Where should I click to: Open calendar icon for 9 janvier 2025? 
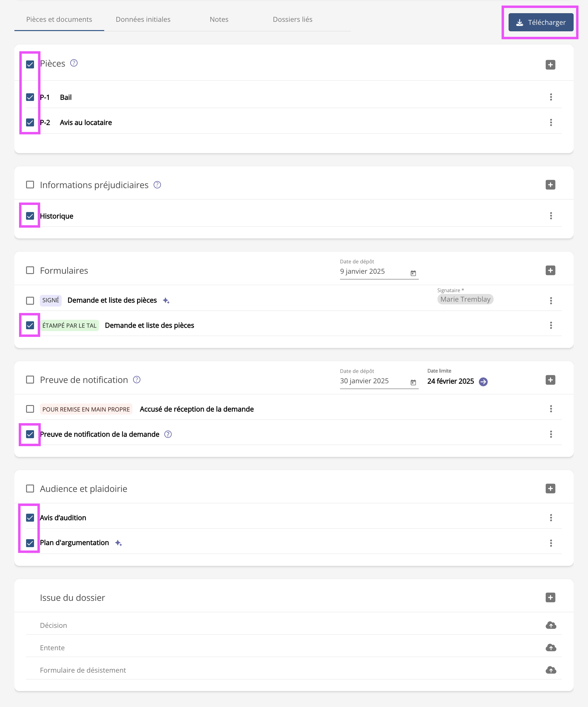(x=413, y=273)
